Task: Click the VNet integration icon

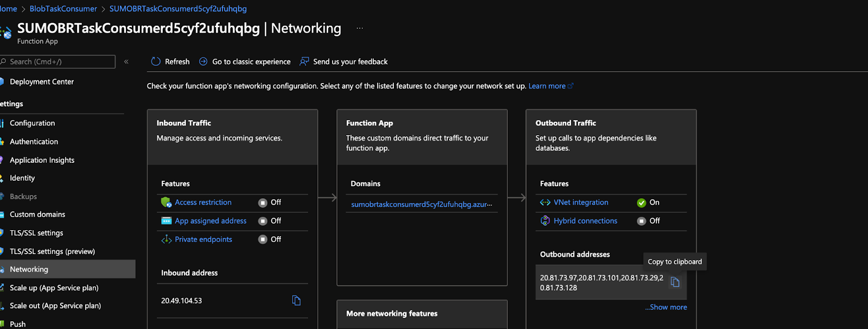Action: coord(545,203)
